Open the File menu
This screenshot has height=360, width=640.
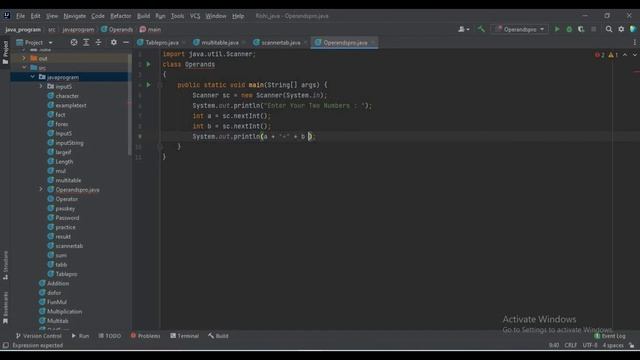click(20, 16)
